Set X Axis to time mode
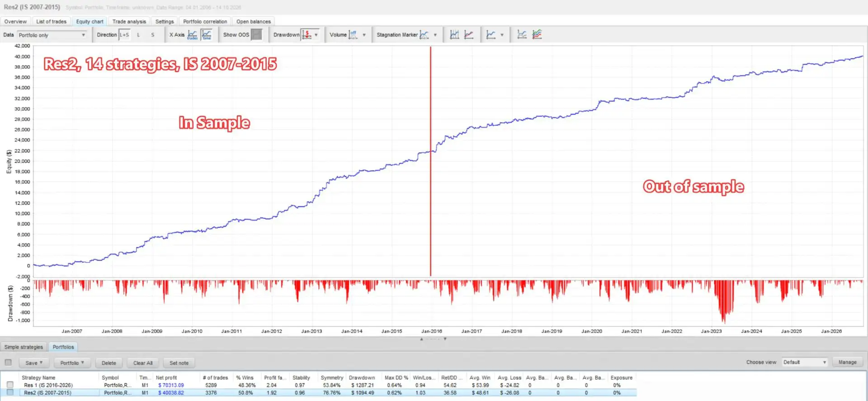868x401 pixels. [x=206, y=35]
